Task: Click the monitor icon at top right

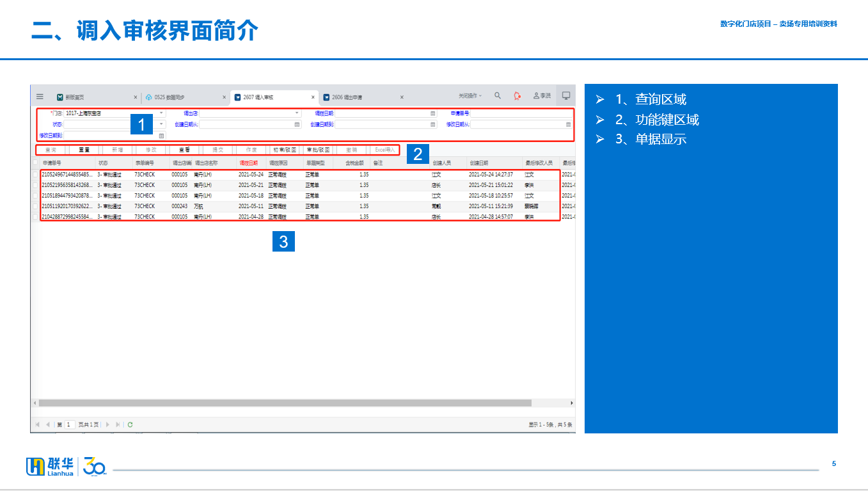Action: tap(565, 96)
